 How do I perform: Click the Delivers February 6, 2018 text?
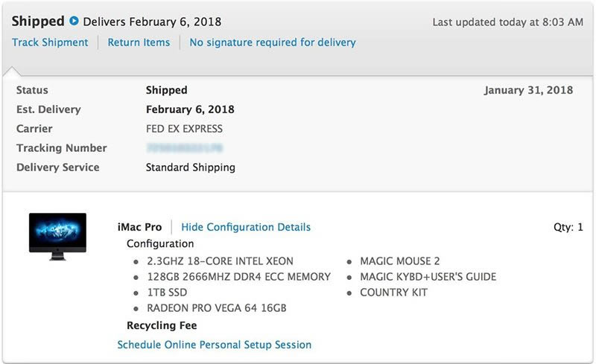point(152,22)
